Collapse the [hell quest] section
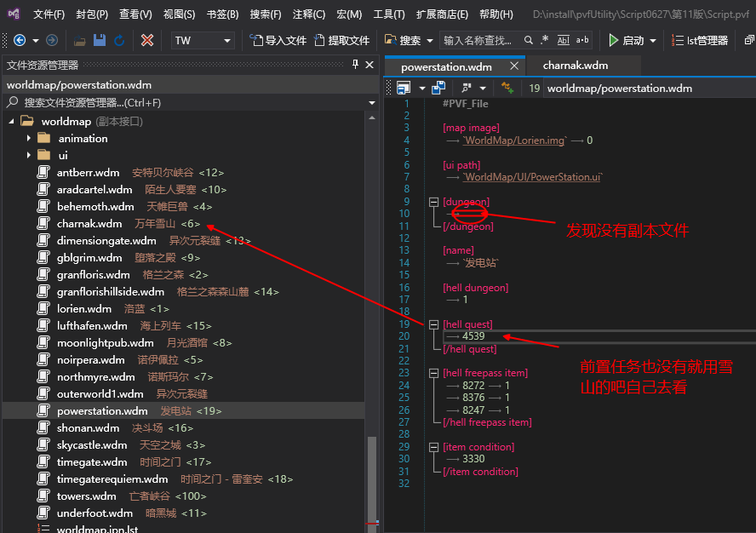This screenshot has height=533, width=756. (x=433, y=324)
